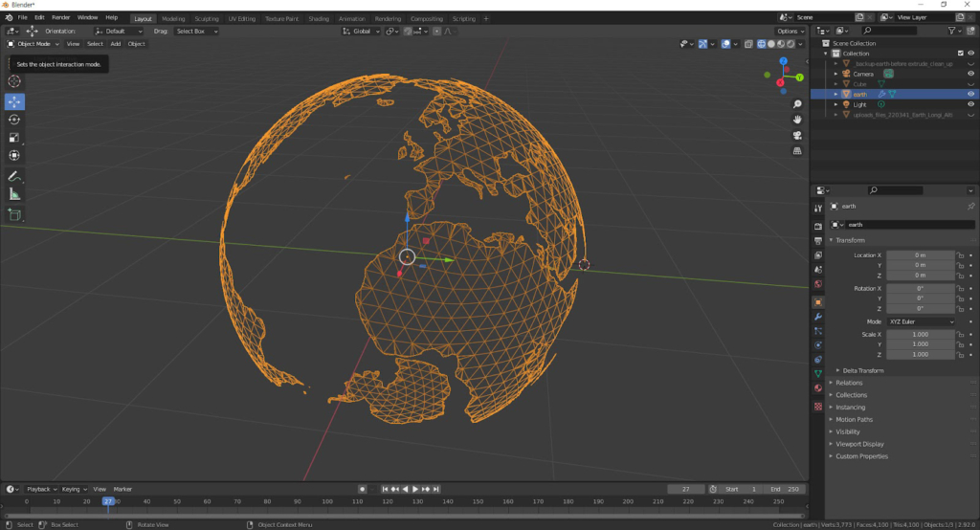Open the XYZ Euler rotation mode dropdown
This screenshot has height=530, width=980.
921,321
